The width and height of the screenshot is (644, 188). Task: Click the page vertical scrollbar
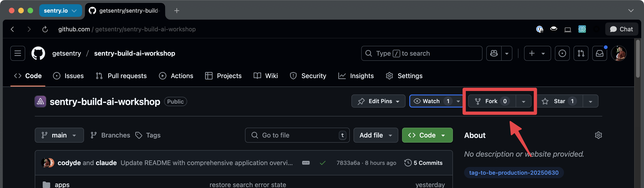tap(638, 59)
